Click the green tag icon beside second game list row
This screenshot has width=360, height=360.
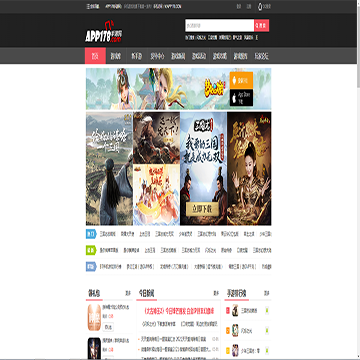pos(91,250)
